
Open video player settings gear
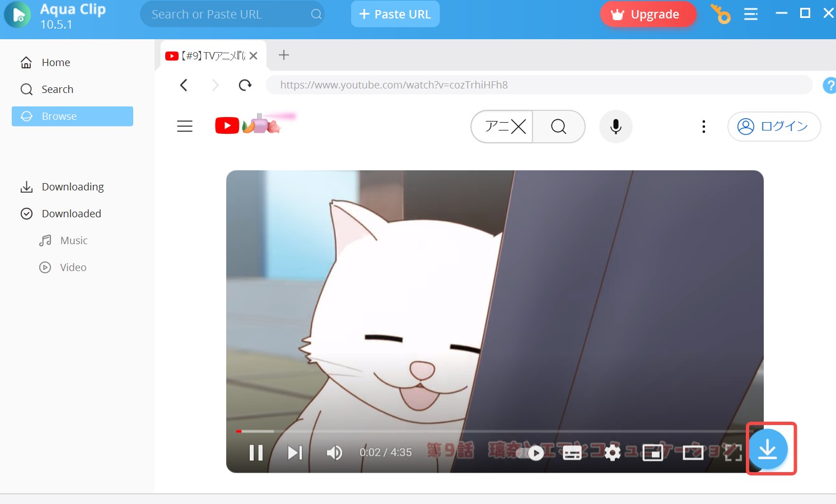[613, 453]
